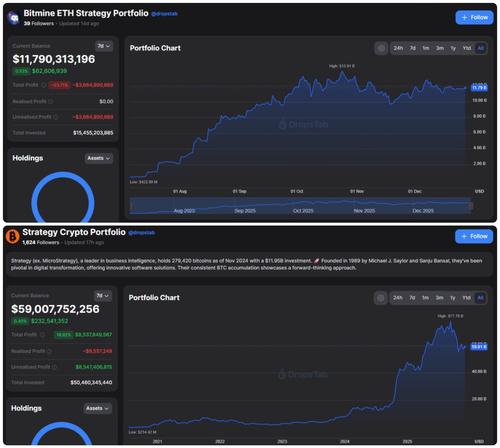Image resolution: width=500 pixels, height=448 pixels.
Task: Expand Bitmine Holdings Assets dropdown
Action: pos(99,158)
